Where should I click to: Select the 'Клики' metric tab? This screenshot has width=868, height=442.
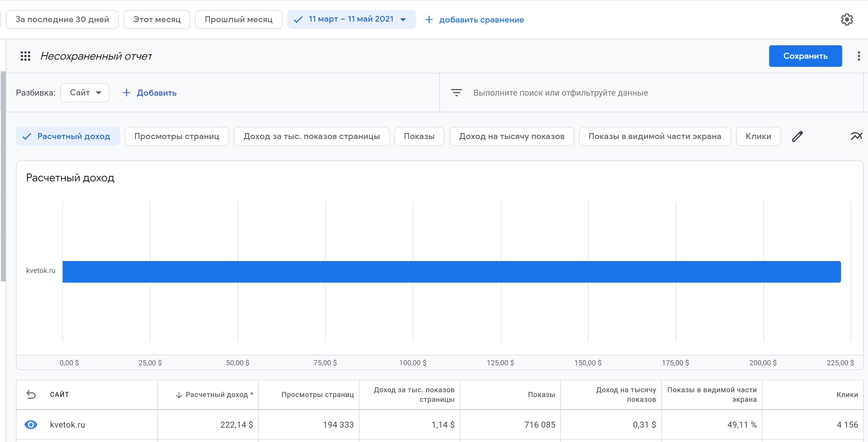pos(758,136)
